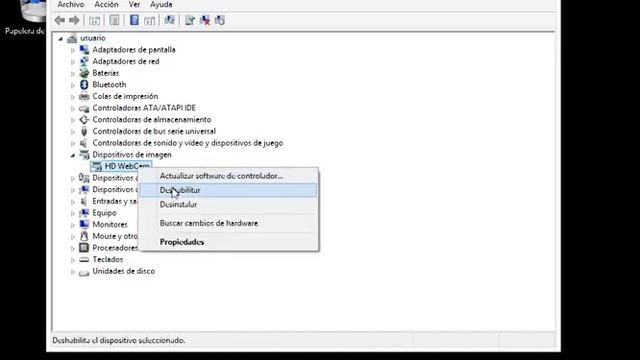Select the usuario label text
This screenshot has height=360, width=640.
[x=93, y=38]
